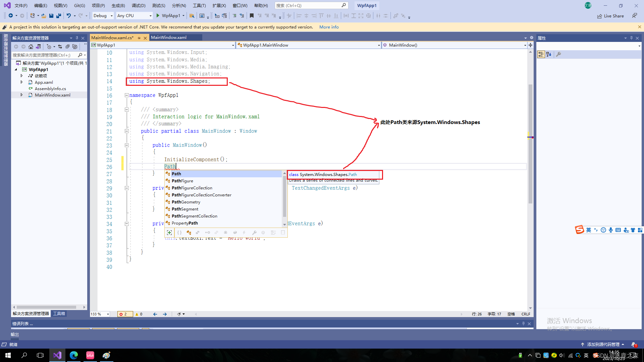The height and width of the screenshot is (362, 644).
Task: Select PathGeometry in the IntelliSense list
Action: point(186,202)
